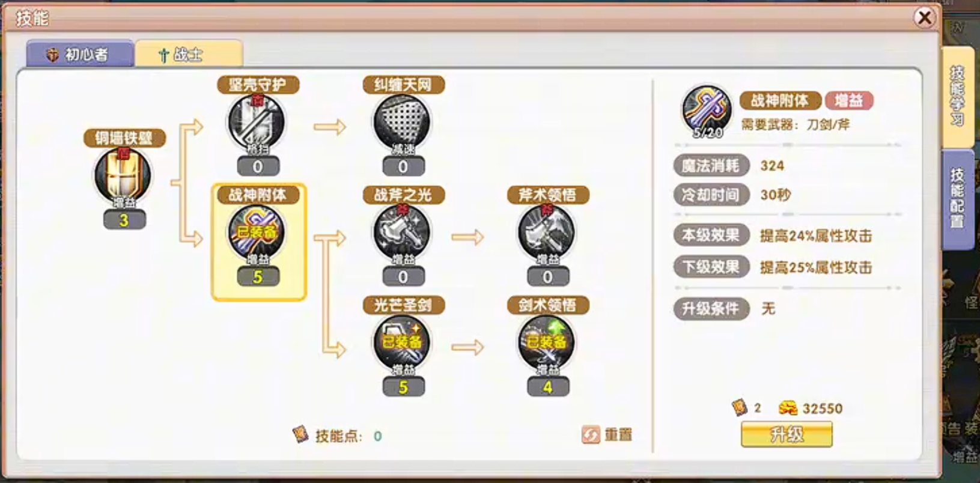Viewport: 980px width, 483px height.
Task: Select the 战神附体 equipped skill icon
Action: click(258, 232)
